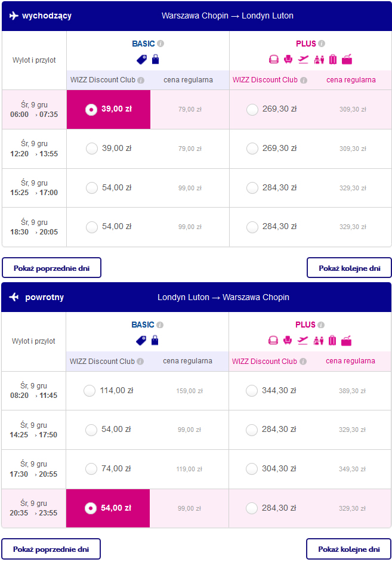Click the return PLUS airport check-in icon
The image size is (392, 562).
318,341
